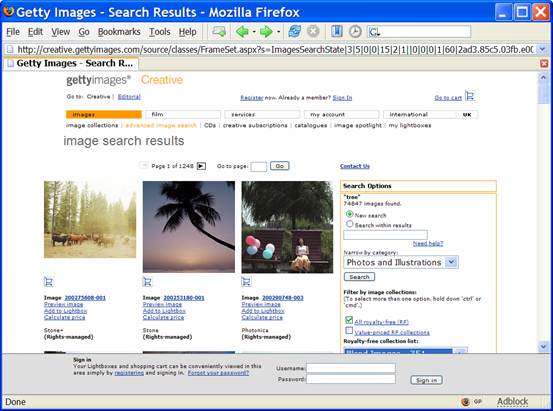Reload the page with the refresh icon
Screen dimensions: 553x411
294,32
